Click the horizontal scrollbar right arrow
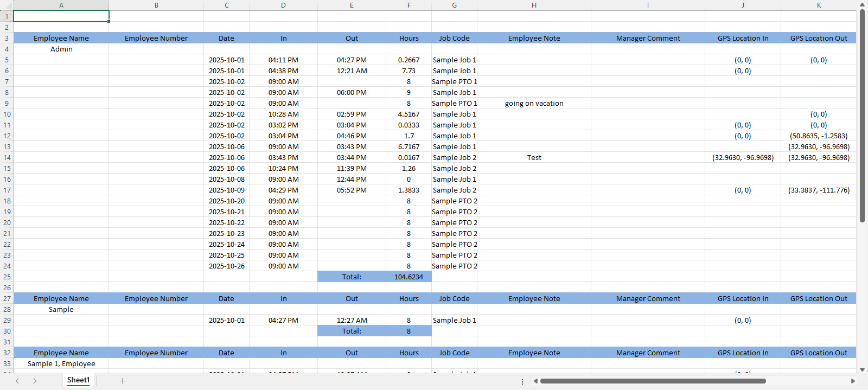The height and width of the screenshot is (390, 868). (x=853, y=381)
